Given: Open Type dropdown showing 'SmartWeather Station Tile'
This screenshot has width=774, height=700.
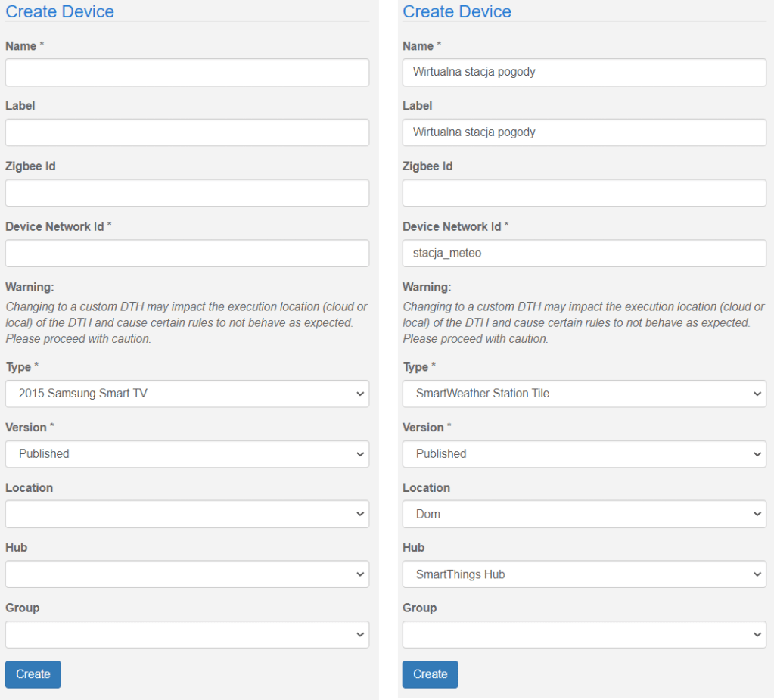Looking at the screenshot, I should point(584,394).
